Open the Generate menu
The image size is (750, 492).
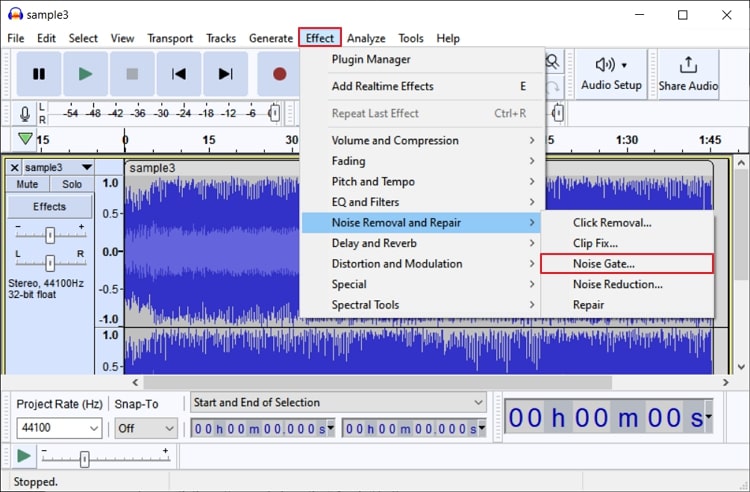coord(271,38)
